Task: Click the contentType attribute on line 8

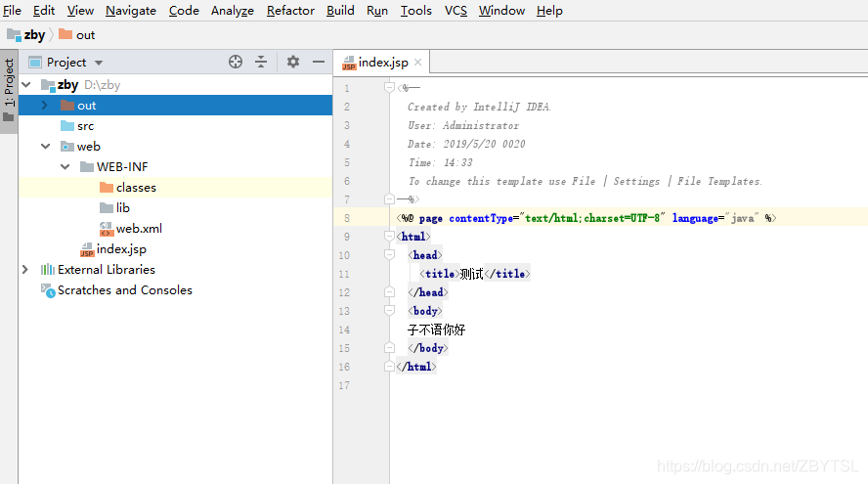Action: tap(481, 218)
